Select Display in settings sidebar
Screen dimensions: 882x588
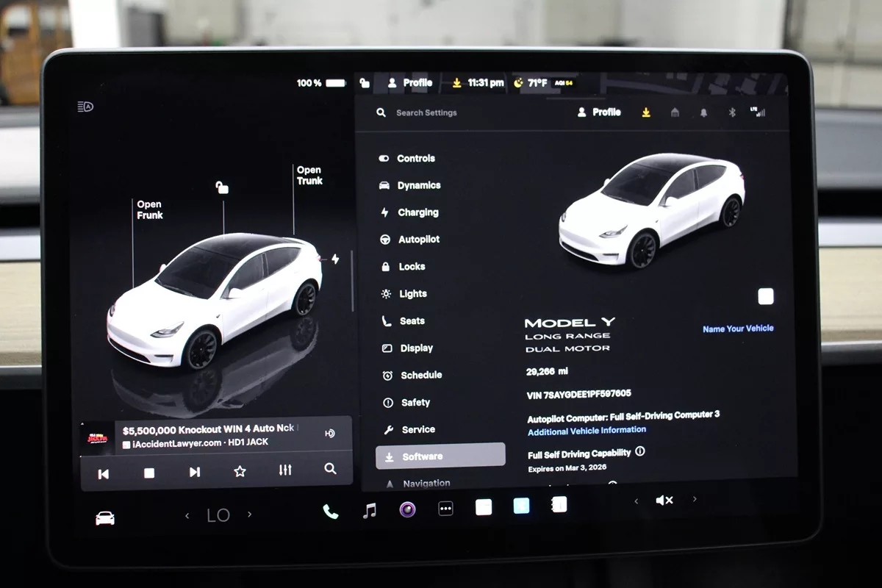click(416, 348)
